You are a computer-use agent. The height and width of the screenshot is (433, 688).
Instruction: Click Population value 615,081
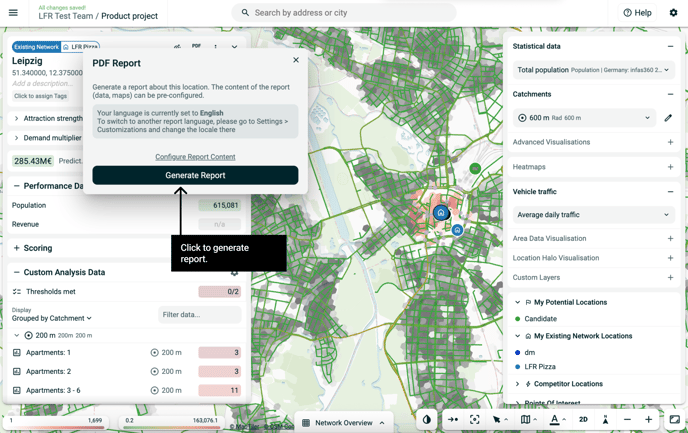(x=219, y=205)
